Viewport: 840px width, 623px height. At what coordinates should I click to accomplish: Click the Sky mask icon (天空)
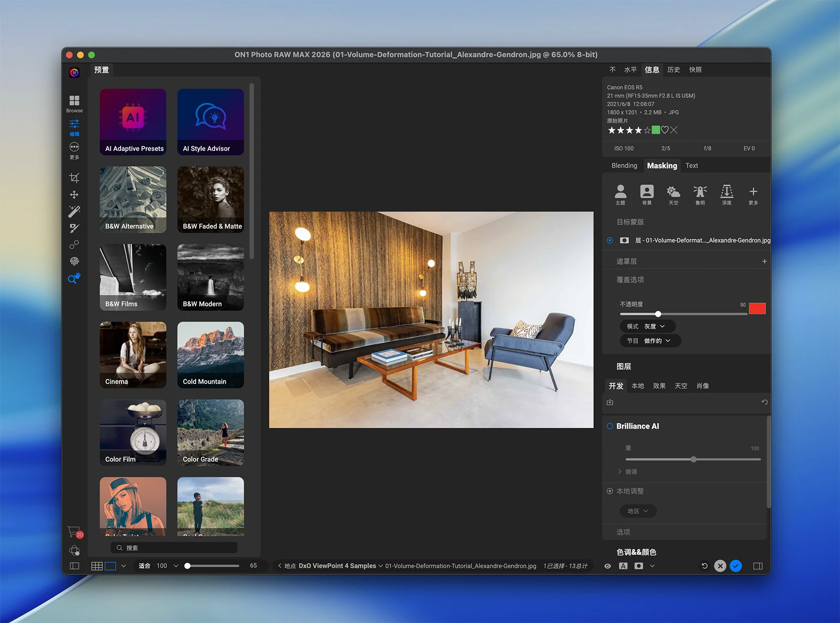tap(673, 194)
